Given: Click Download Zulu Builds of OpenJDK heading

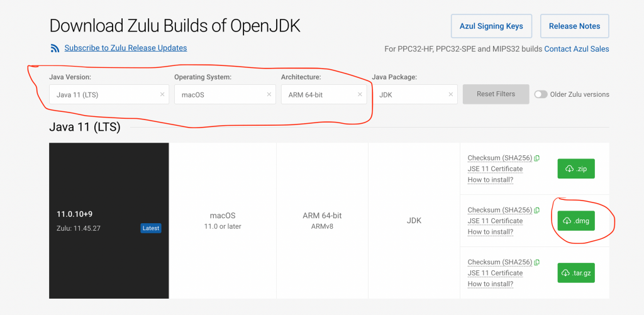Looking at the screenshot, I should point(175,26).
